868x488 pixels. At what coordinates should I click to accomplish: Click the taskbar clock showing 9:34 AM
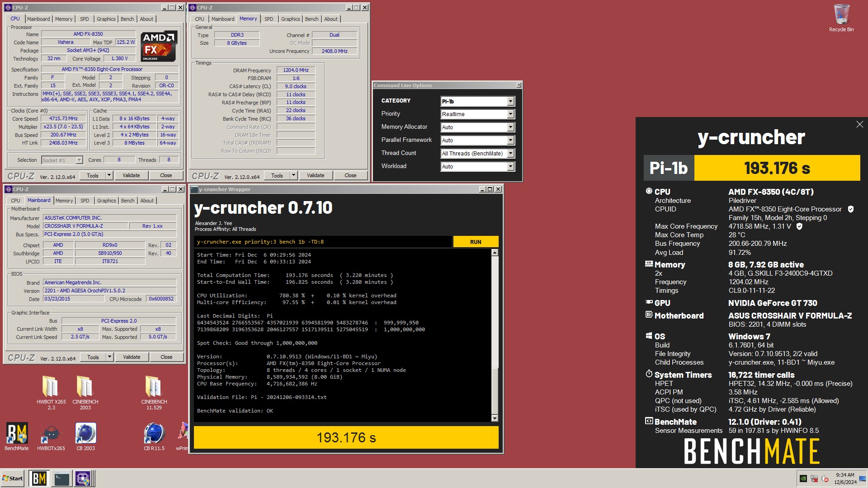click(x=845, y=479)
